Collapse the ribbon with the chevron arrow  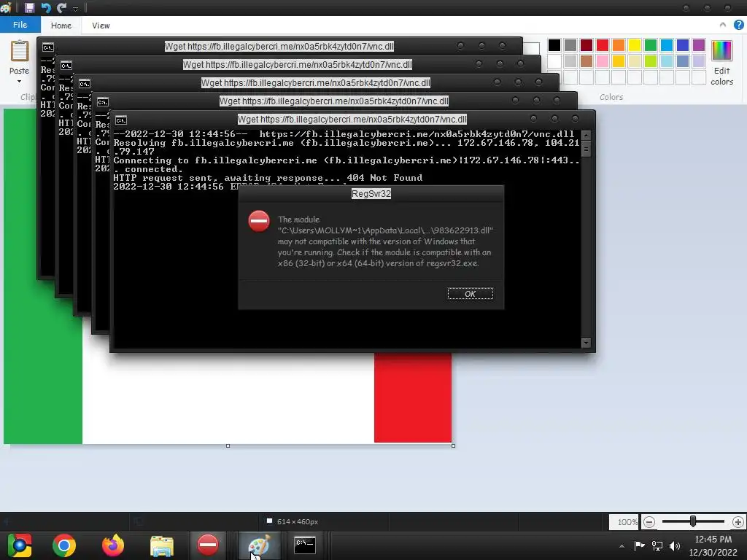pos(723,25)
